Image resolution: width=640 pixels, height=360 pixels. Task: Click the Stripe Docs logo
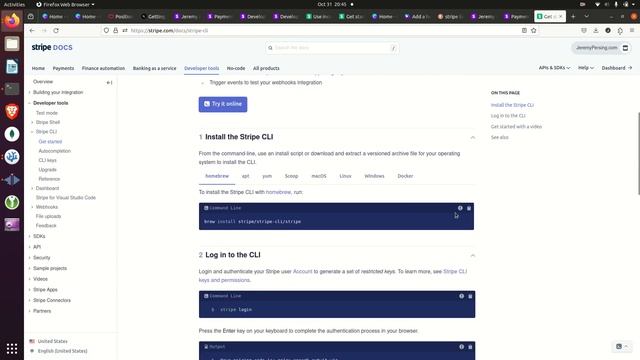52,47
